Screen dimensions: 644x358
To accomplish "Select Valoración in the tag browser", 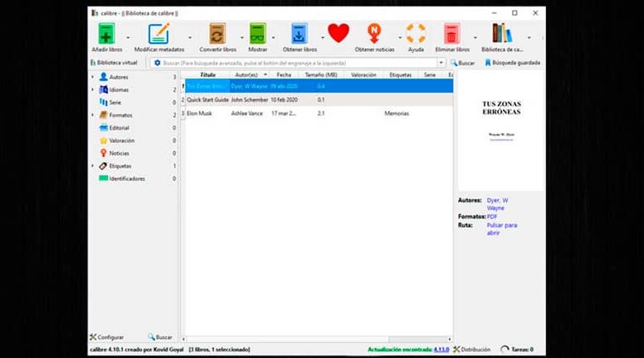I will (122, 141).
